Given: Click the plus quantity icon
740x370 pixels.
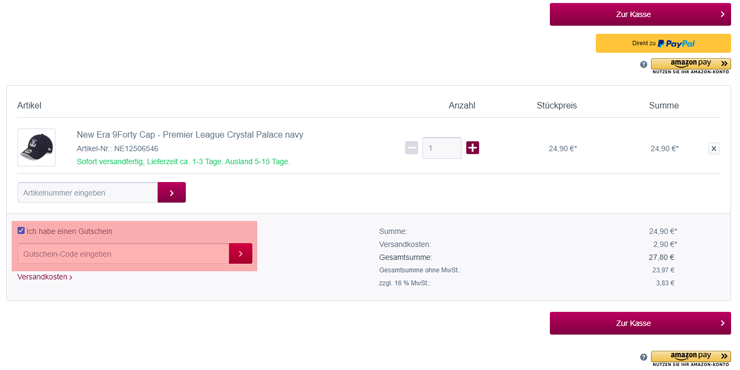Looking at the screenshot, I should 472,148.
